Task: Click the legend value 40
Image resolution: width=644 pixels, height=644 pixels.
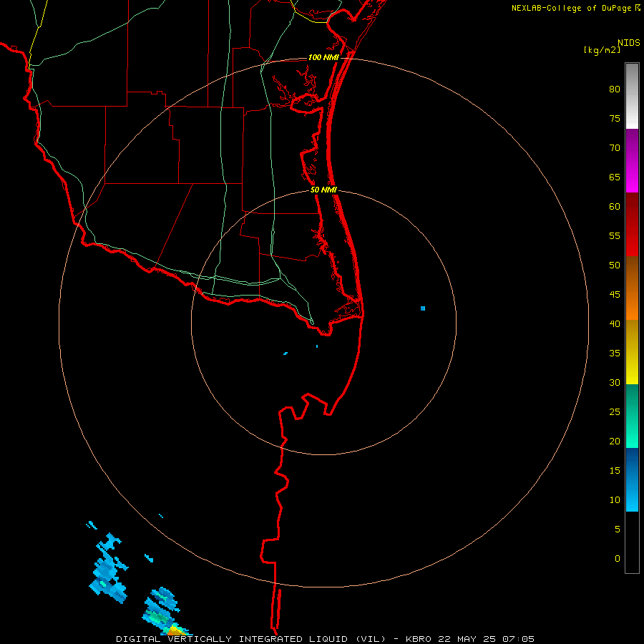Action: point(615,323)
